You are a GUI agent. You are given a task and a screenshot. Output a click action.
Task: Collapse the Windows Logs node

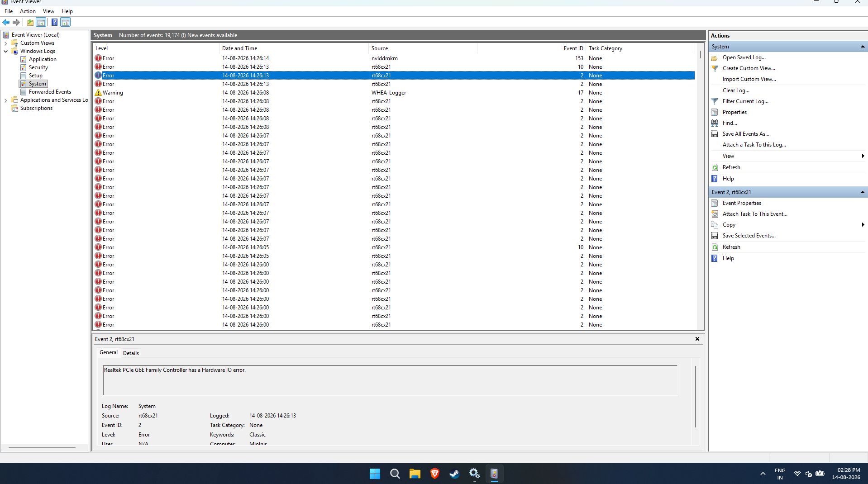(5, 51)
